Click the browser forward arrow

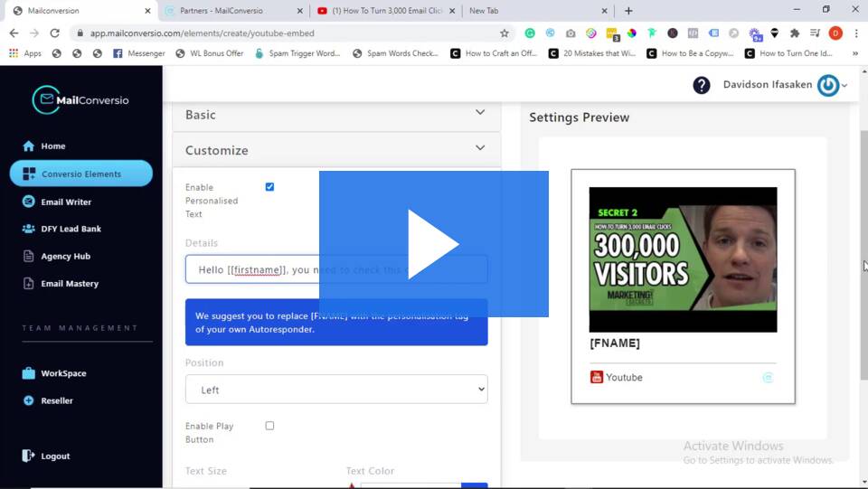coord(34,33)
